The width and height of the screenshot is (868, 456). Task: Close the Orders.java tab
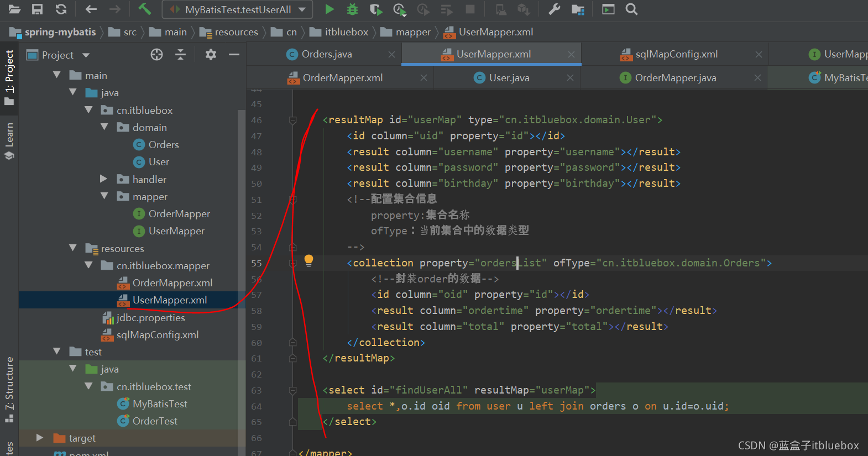[391, 54]
